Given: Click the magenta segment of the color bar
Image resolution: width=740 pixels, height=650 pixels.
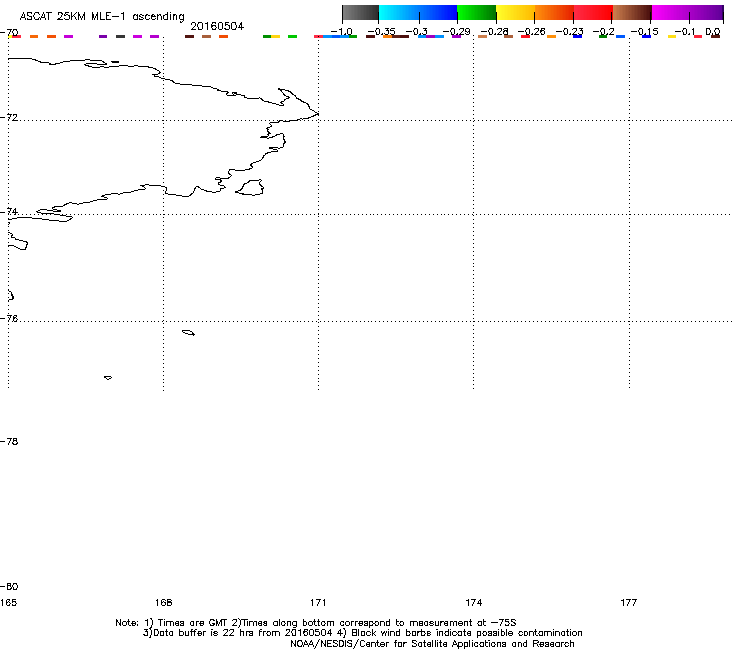Looking at the screenshot, I should pos(670,13).
